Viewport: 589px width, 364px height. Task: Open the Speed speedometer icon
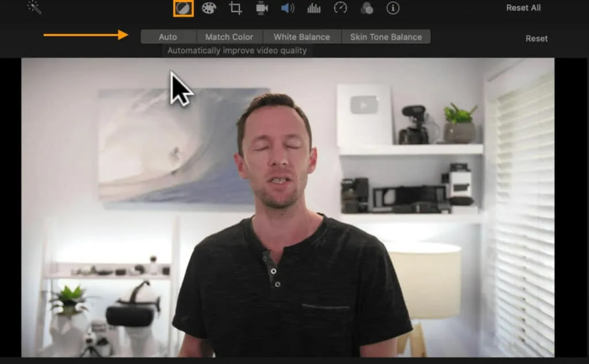coord(341,8)
